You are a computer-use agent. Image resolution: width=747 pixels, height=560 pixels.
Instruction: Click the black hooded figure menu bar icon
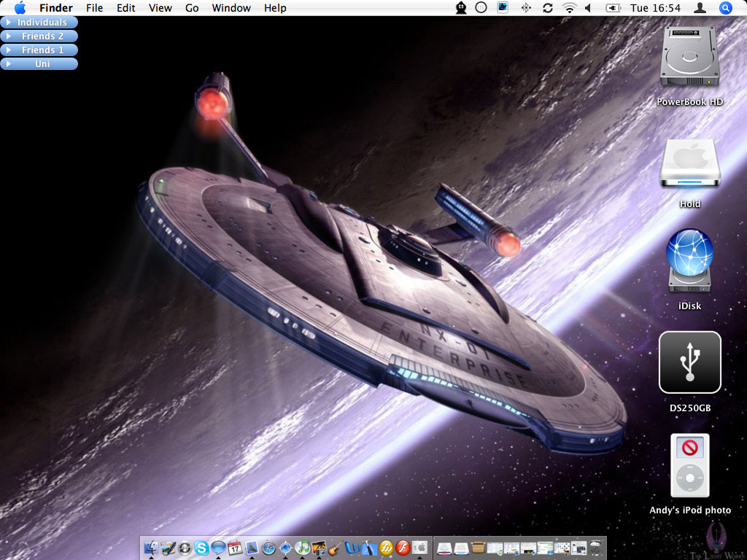coord(461,7)
